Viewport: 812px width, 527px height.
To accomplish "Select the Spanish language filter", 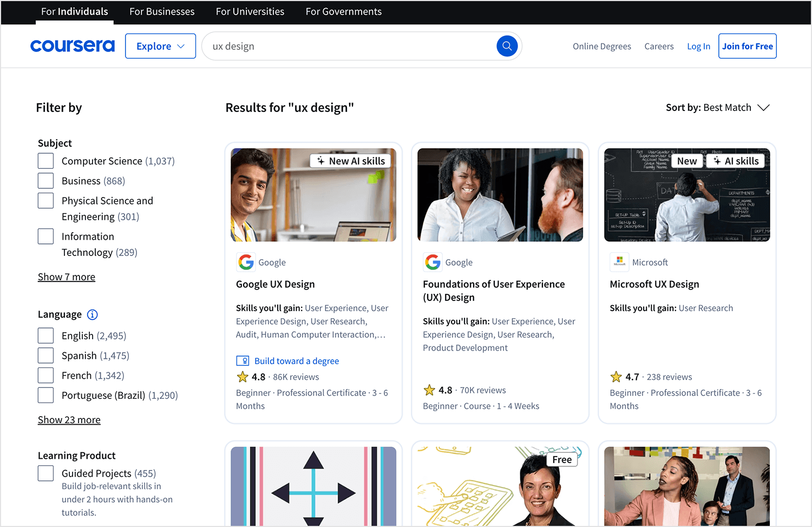I will [46, 355].
